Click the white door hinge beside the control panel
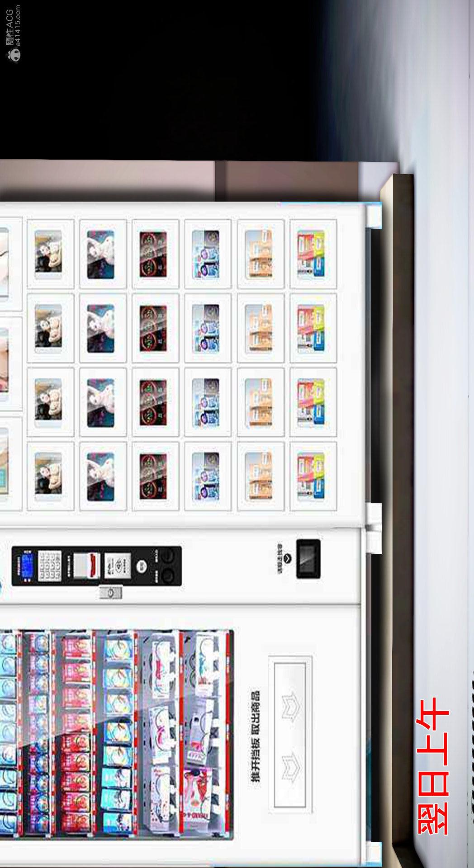474x868 pixels. 374,527
